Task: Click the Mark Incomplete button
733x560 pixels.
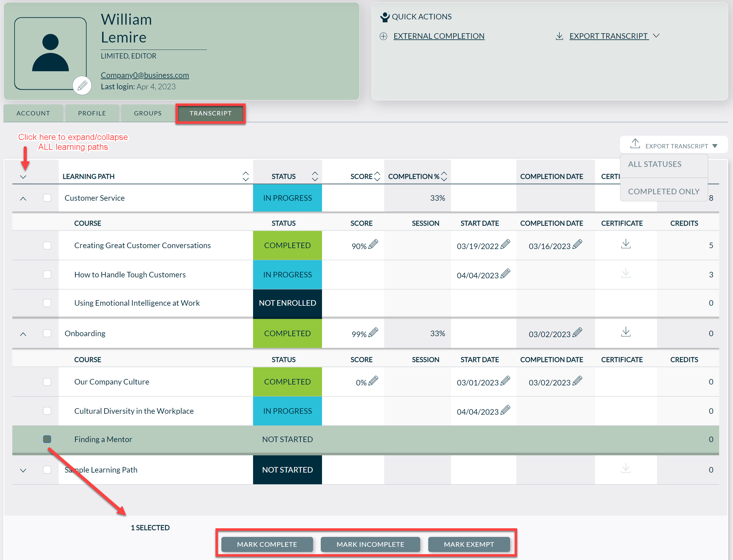Action: (x=370, y=544)
